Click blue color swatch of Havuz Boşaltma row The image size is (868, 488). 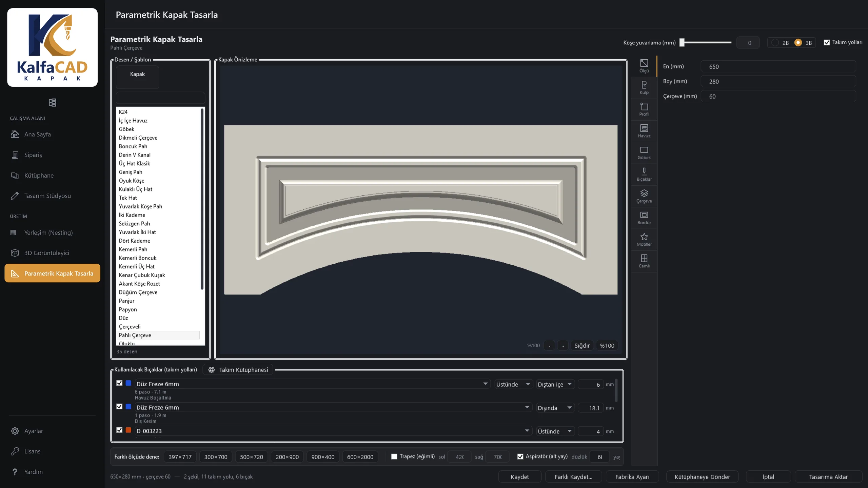tap(128, 383)
